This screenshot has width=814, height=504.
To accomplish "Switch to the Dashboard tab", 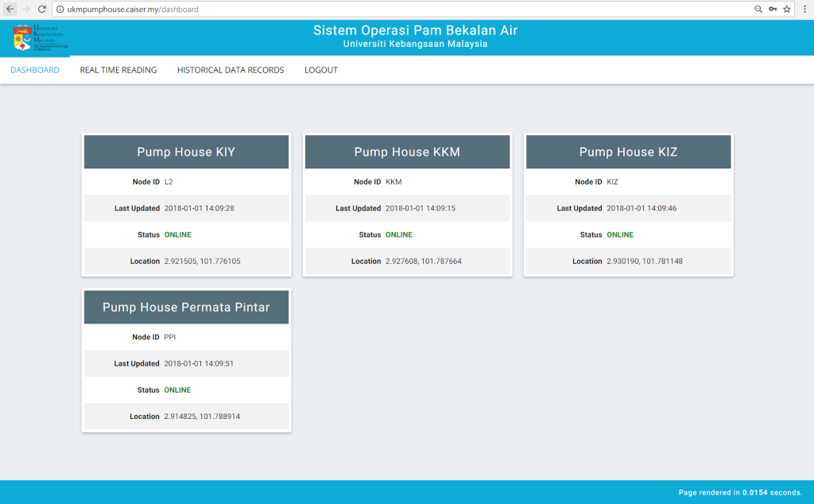I will (x=35, y=70).
